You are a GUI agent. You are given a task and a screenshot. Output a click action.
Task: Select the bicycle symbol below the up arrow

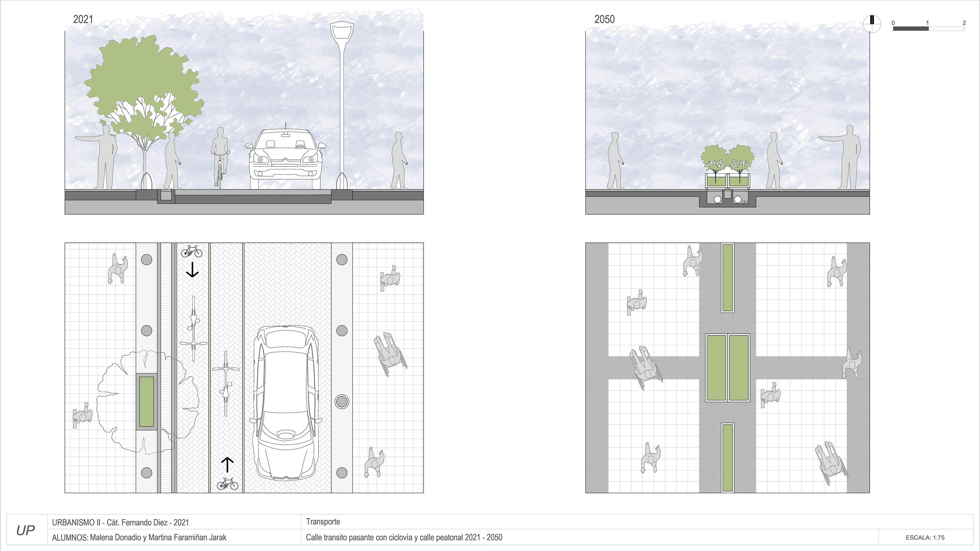pyautogui.click(x=227, y=484)
